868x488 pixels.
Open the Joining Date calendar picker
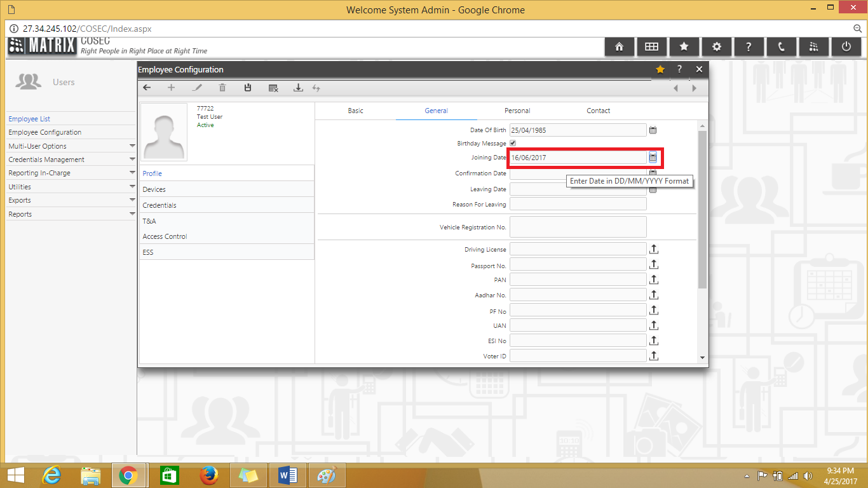coord(653,157)
